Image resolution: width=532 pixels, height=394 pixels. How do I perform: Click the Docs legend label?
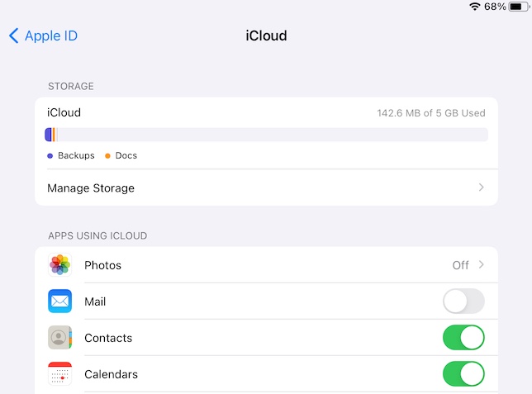(126, 155)
